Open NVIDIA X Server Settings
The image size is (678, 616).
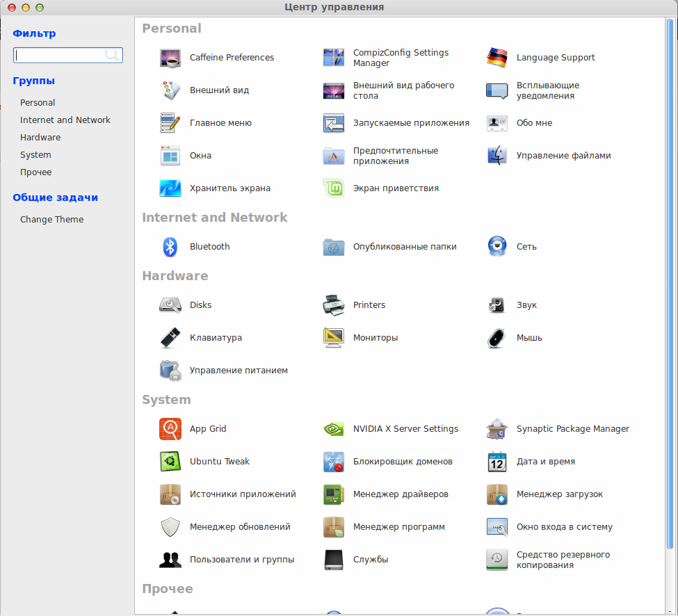333,429
